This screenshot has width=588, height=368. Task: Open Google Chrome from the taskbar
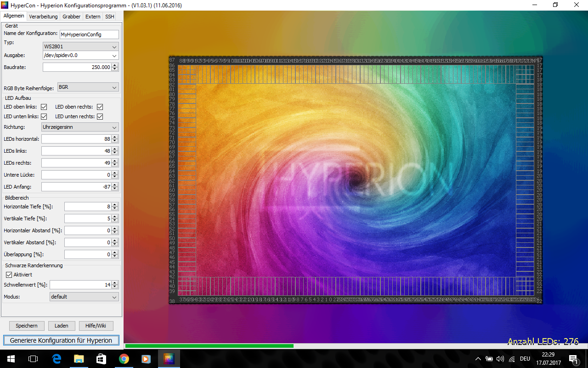coord(124,359)
